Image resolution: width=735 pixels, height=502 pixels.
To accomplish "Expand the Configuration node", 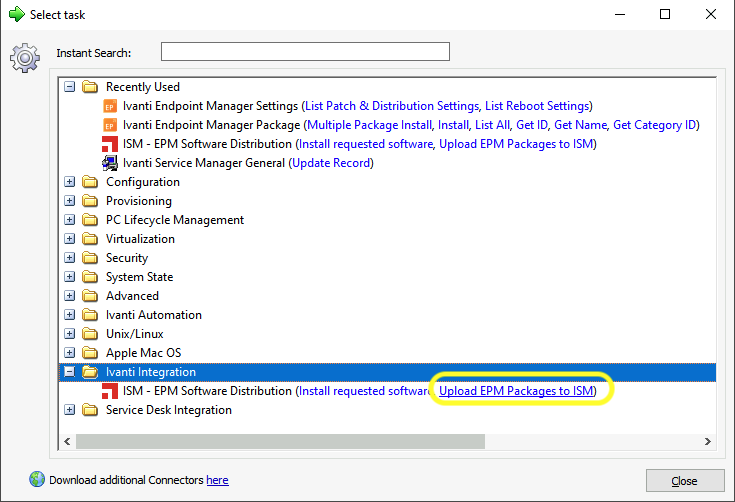I will tap(69, 182).
